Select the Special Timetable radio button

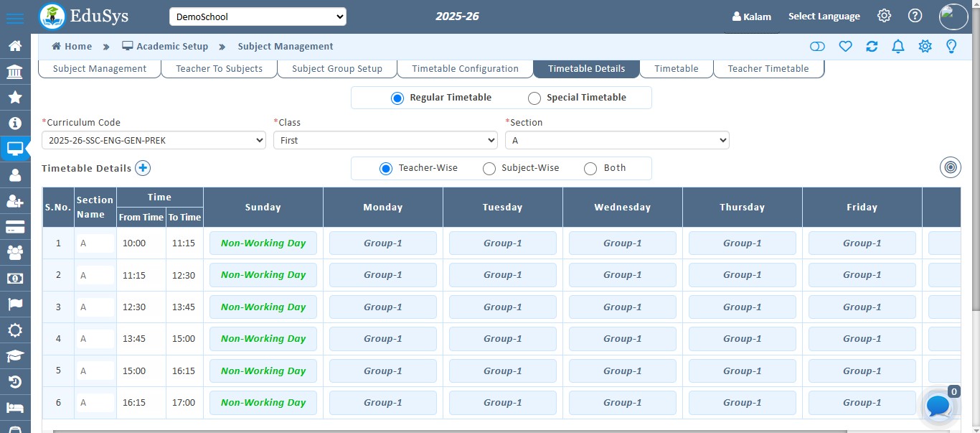point(534,98)
